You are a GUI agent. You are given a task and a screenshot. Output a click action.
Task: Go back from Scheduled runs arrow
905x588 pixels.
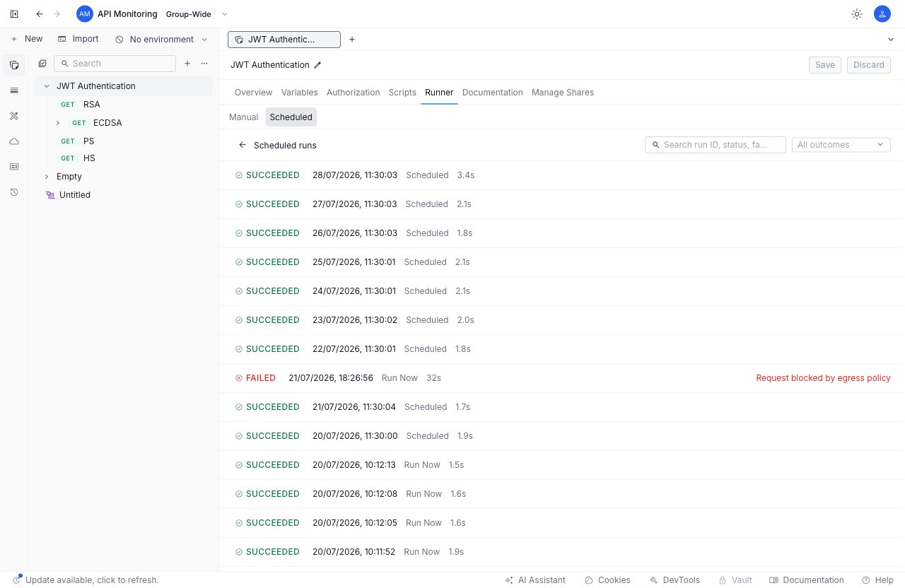pyautogui.click(x=243, y=145)
